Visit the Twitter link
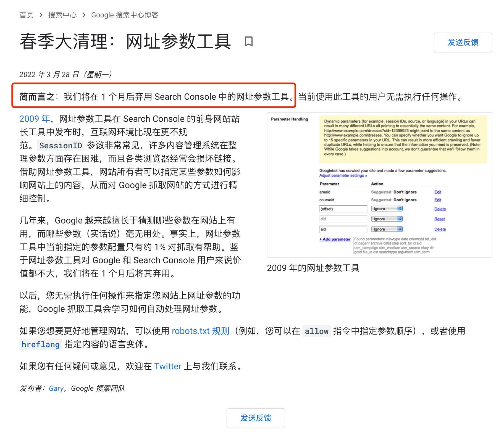 click(x=167, y=366)
